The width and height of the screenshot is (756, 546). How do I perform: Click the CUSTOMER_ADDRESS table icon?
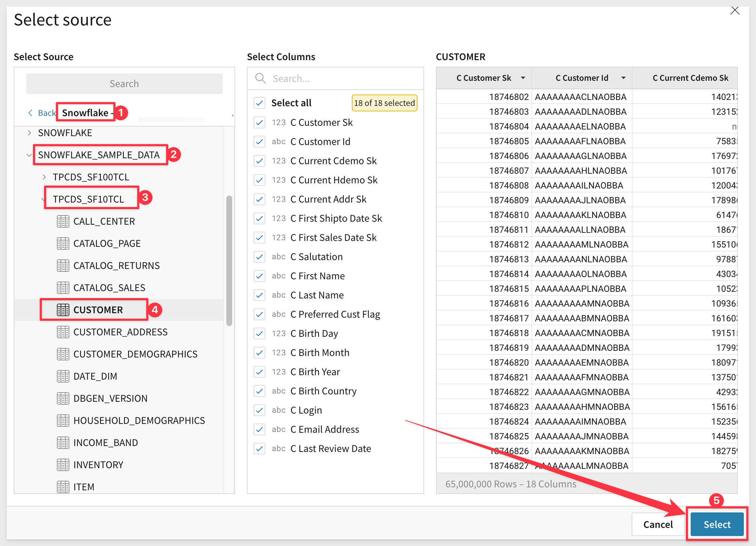tap(63, 332)
